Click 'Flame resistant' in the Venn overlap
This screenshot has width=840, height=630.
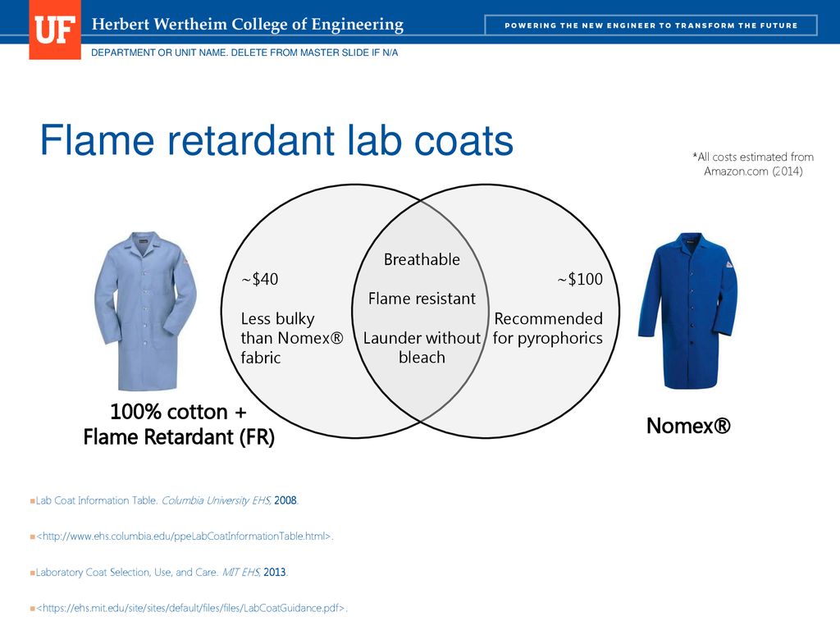tap(422, 299)
